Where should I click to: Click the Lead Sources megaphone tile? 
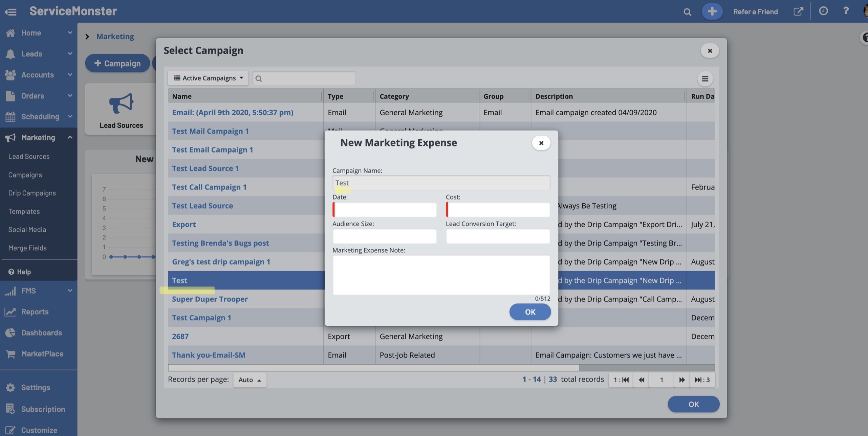(121, 110)
